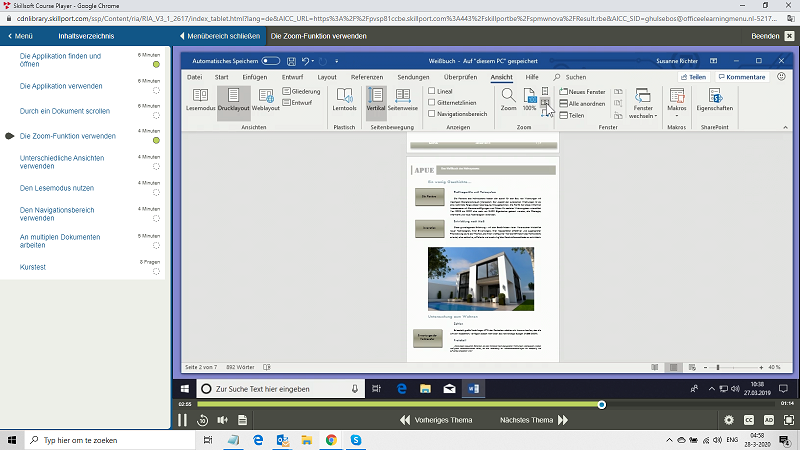Switch to the Referenzen tab
Viewport: 800px width, 450px height.
pos(367,77)
